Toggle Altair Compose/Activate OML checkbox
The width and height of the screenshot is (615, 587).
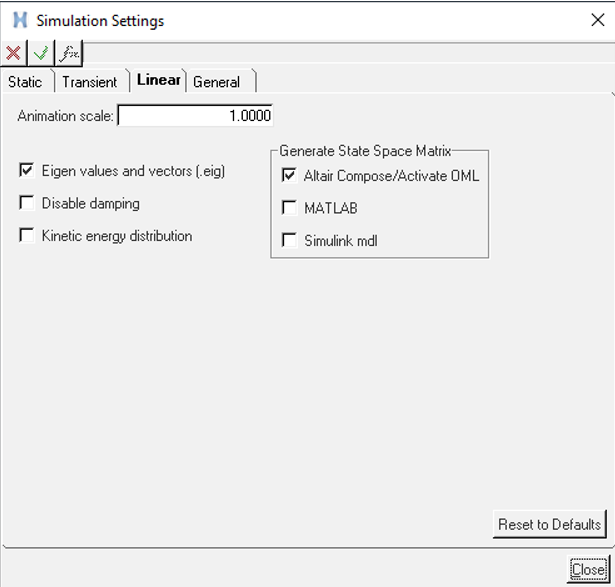pos(289,176)
